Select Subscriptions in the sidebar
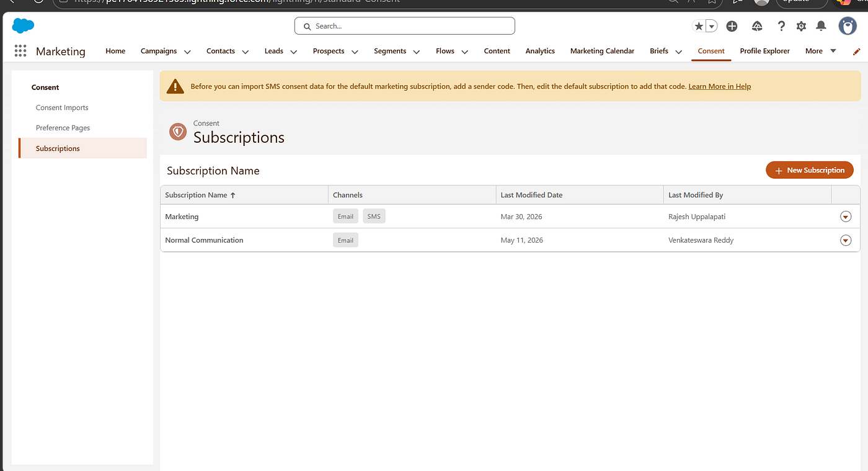 [83, 148]
